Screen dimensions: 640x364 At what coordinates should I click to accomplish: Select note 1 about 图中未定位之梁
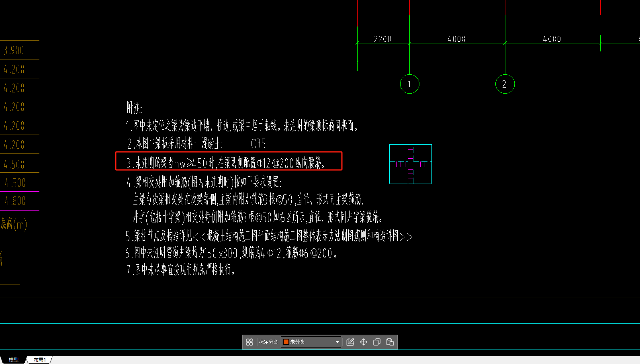pyautogui.click(x=242, y=126)
